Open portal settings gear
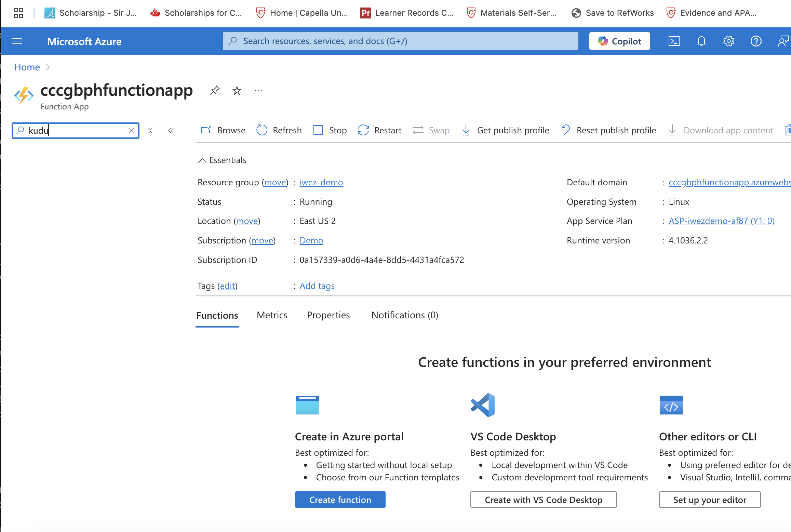791x532 pixels. (728, 41)
